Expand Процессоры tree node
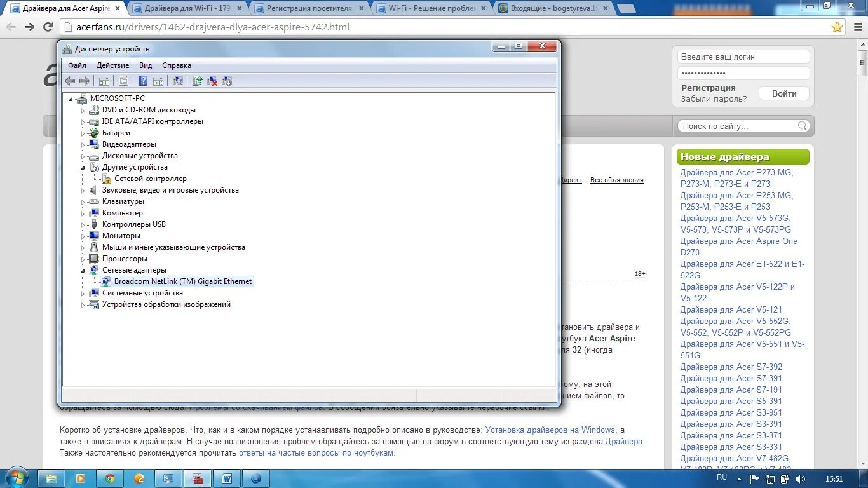Viewport: 868px width, 488px height. coord(83,259)
